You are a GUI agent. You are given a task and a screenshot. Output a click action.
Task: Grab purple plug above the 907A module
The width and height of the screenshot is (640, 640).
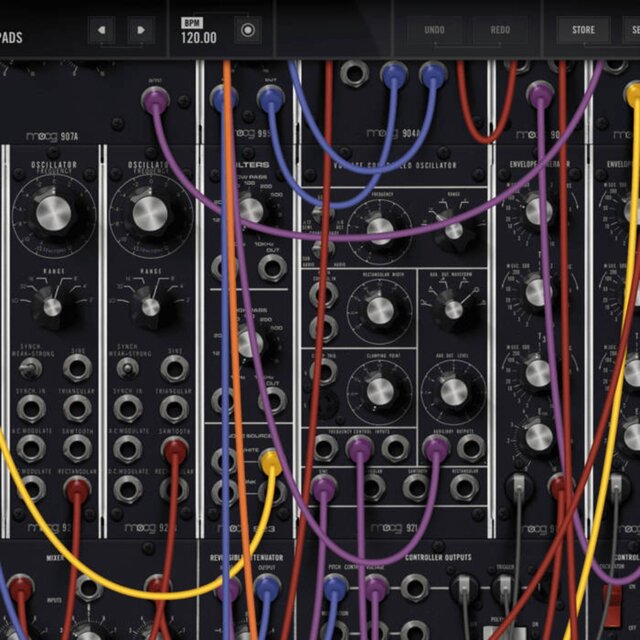point(155,100)
